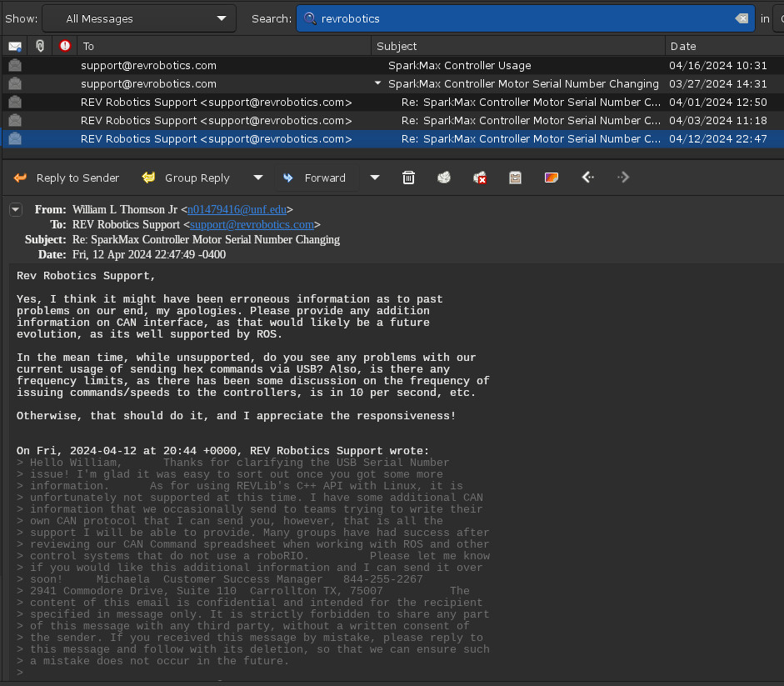Click the Group Reply button
The height and width of the screenshot is (686, 784).
click(187, 178)
